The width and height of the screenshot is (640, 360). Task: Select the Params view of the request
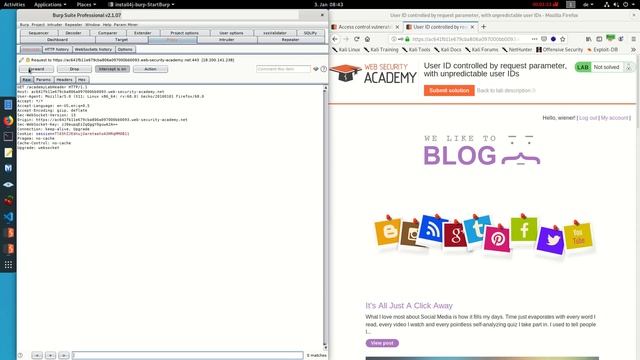(43, 80)
